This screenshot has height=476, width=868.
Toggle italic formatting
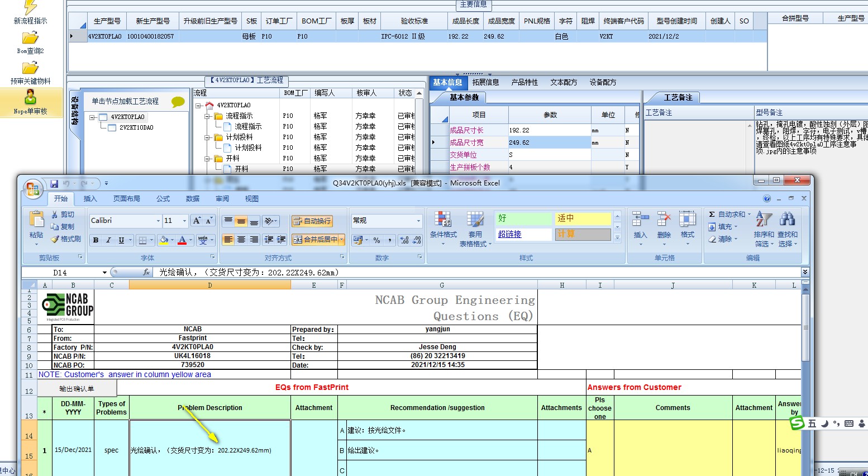click(x=108, y=240)
